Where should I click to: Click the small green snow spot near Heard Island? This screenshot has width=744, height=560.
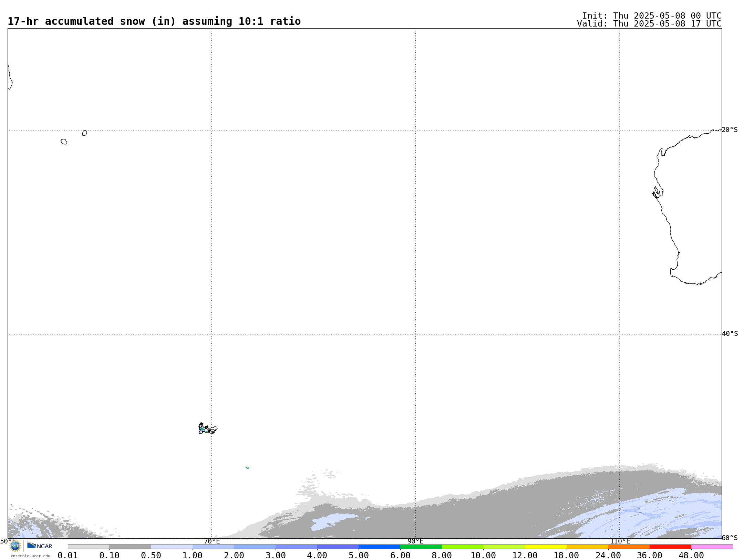[x=248, y=468]
